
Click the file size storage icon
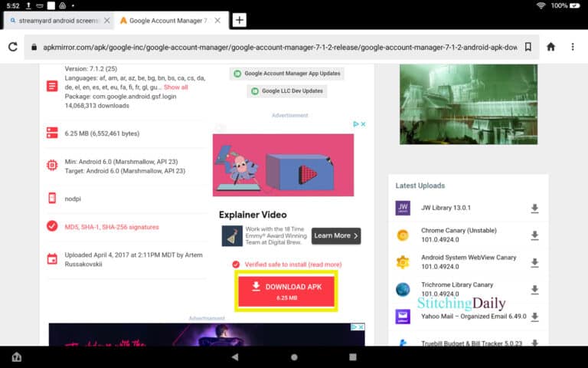pyautogui.click(x=52, y=133)
